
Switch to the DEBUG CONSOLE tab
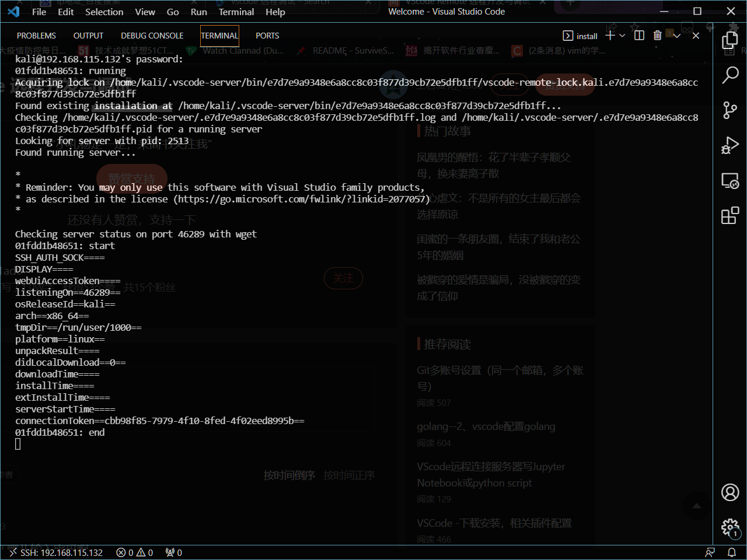click(152, 36)
